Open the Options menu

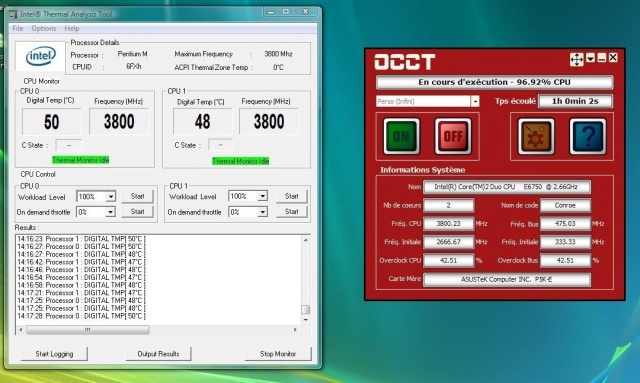pos(44,28)
